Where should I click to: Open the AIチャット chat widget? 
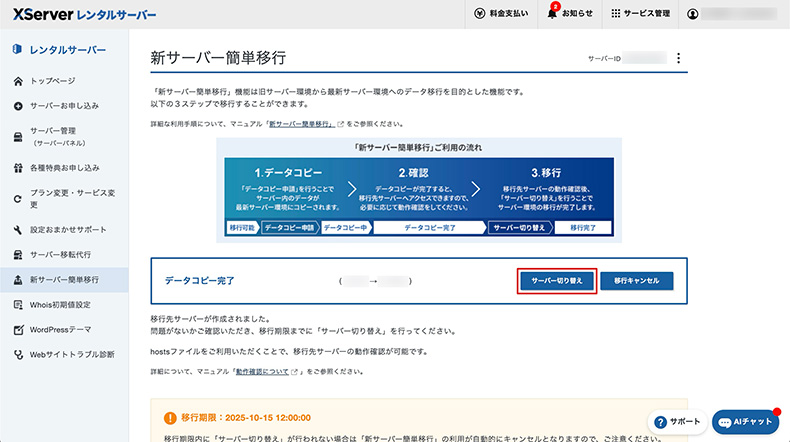coord(745,422)
